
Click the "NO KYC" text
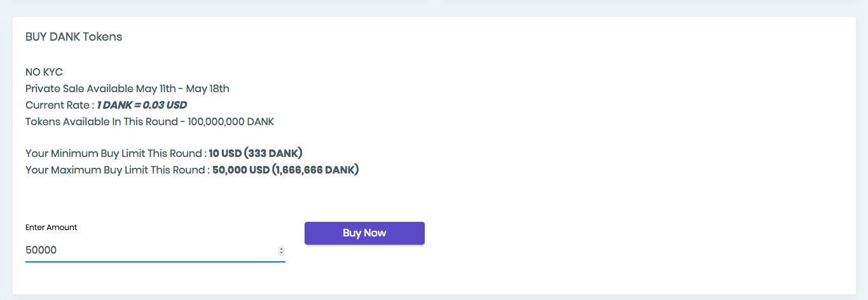(x=44, y=72)
